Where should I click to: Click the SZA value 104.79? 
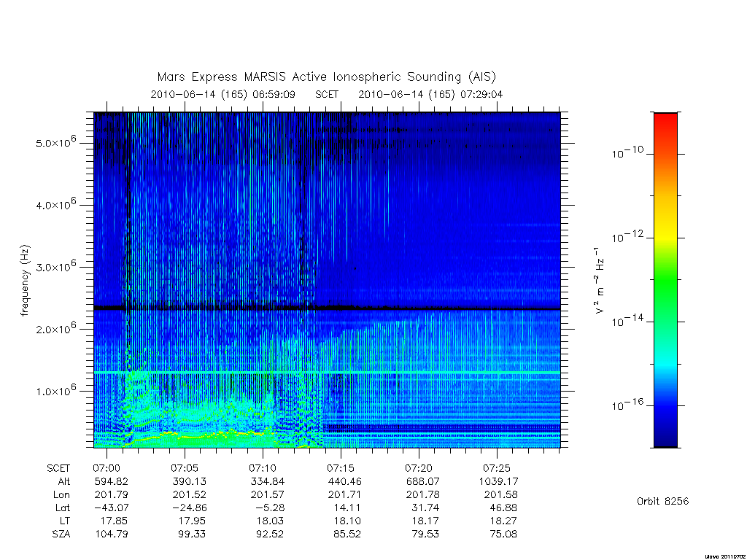click(112, 534)
